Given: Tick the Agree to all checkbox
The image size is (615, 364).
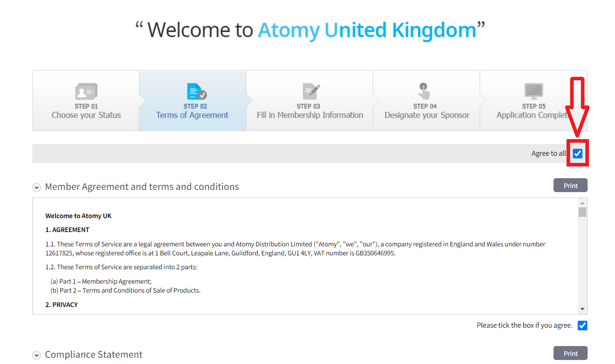Looking at the screenshot, I should click(578, 153).
